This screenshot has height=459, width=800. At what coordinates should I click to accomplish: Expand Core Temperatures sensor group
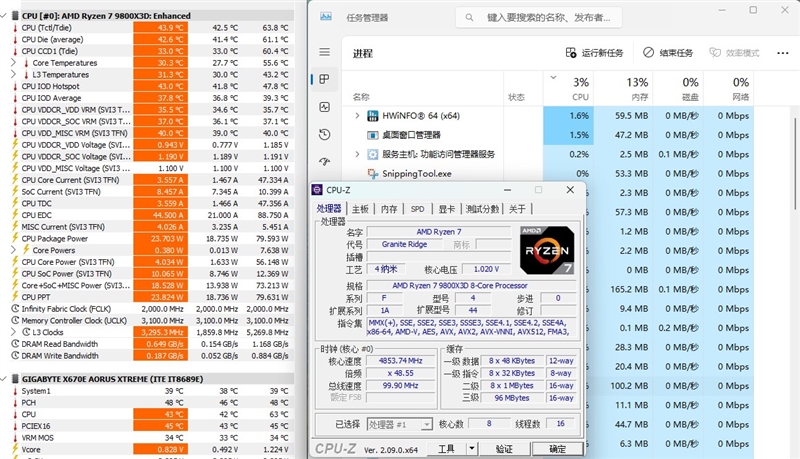(x=14, y=62)
